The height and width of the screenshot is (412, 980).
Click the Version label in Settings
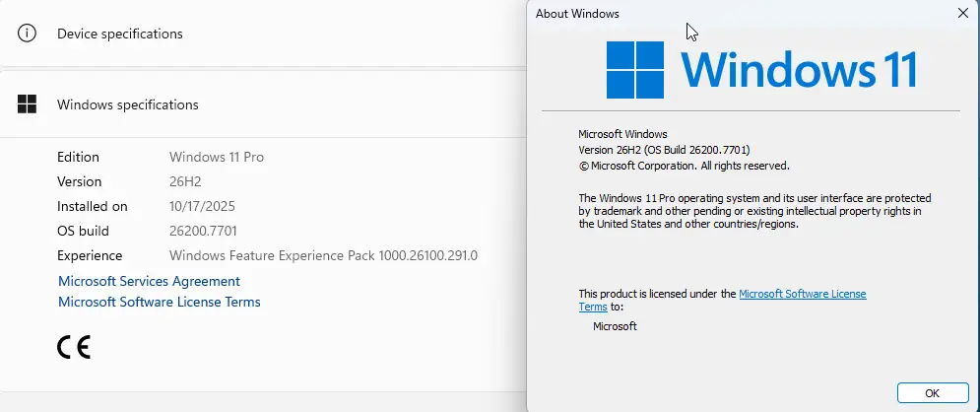pos(80,182)
